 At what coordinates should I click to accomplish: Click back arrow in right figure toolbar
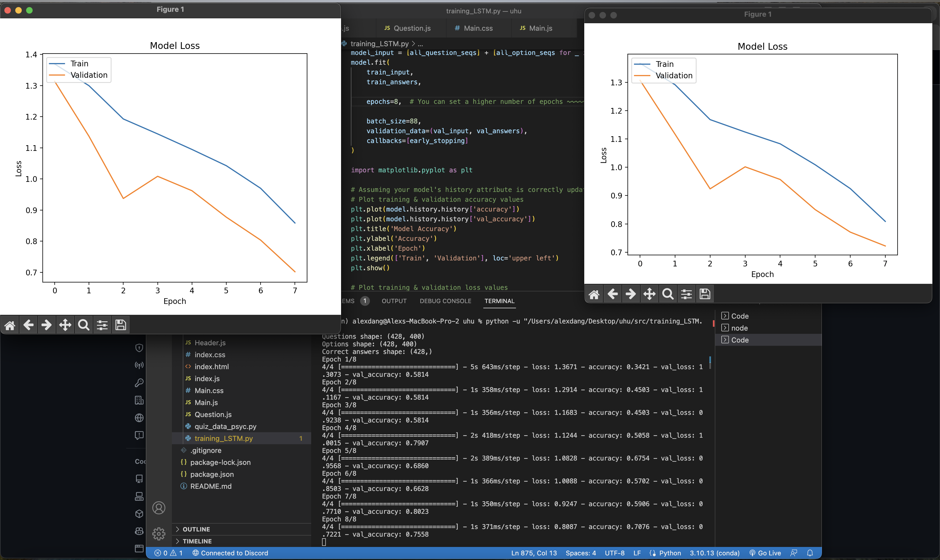[x=612, y=294]
